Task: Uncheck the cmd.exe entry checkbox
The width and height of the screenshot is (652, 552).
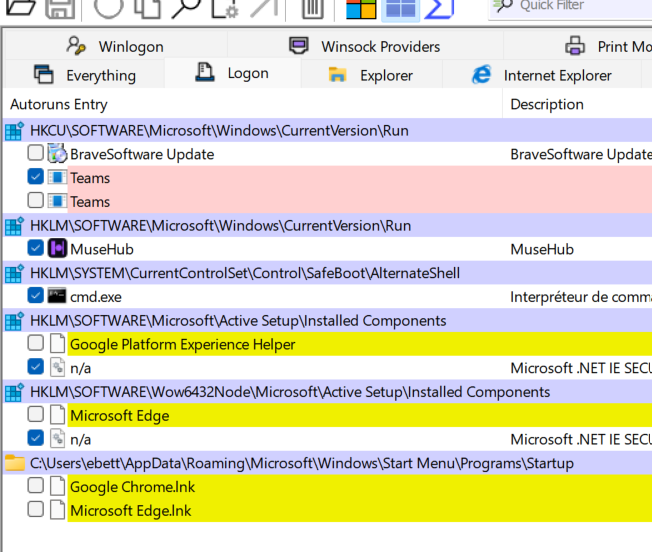Action: pyautogui.click(x=35, y=296)
